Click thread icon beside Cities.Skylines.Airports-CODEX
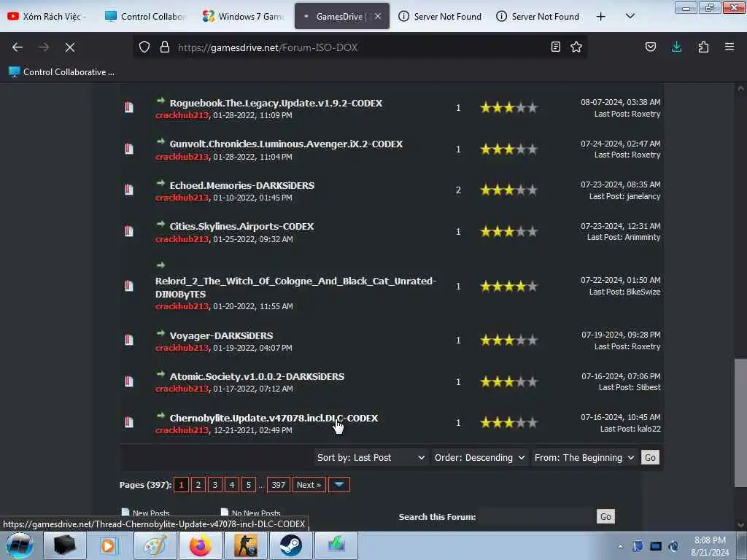This screenshot has width=747, height=560. (129, 231)
